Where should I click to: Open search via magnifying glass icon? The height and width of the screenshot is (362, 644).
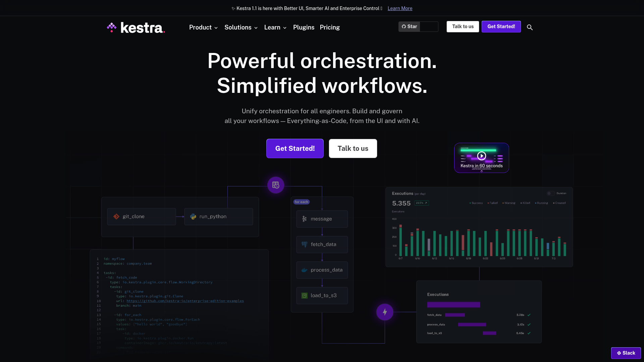coord(530,27)
